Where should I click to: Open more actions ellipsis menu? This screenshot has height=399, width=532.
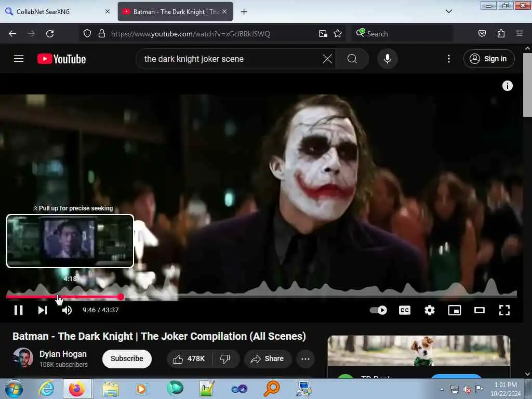pyautogui.click(x=305, y=359)
